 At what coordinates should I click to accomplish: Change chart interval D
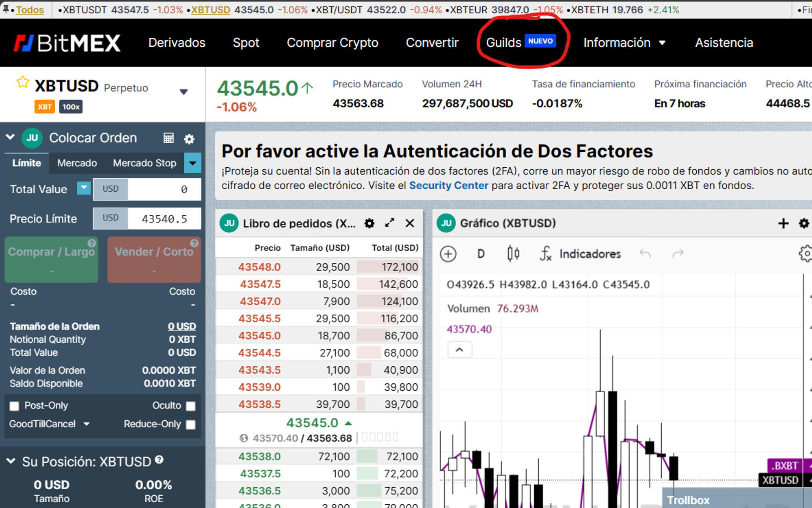coord(481,254)
